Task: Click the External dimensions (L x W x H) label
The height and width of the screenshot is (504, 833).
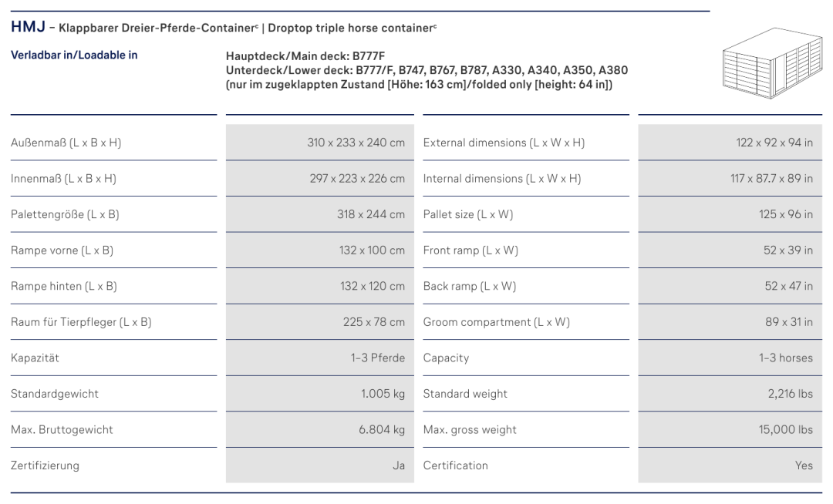Action: pos(504,143)
